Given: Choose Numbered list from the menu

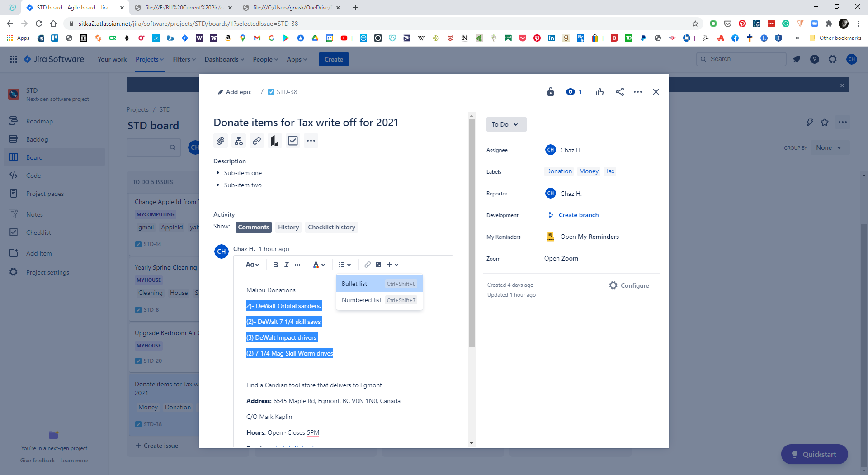Looking at the screenshot, I should 379,300.
